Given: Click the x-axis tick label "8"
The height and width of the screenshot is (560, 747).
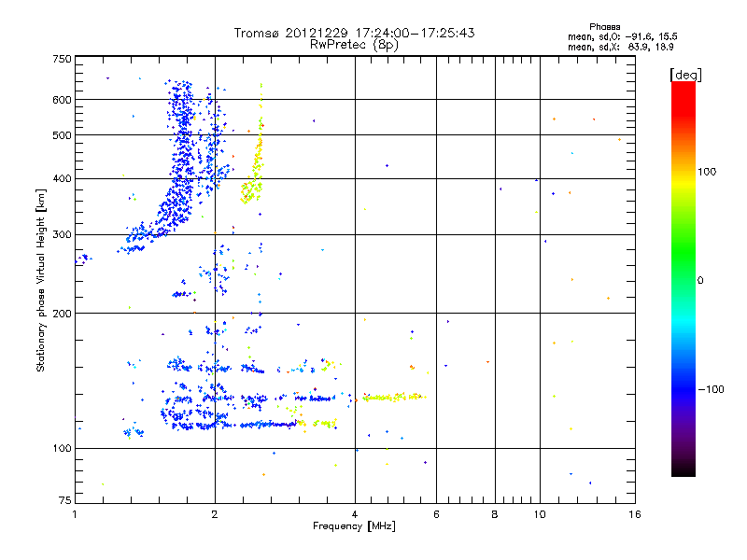Looking at the screenshot, I should click(x=495, y=514).
